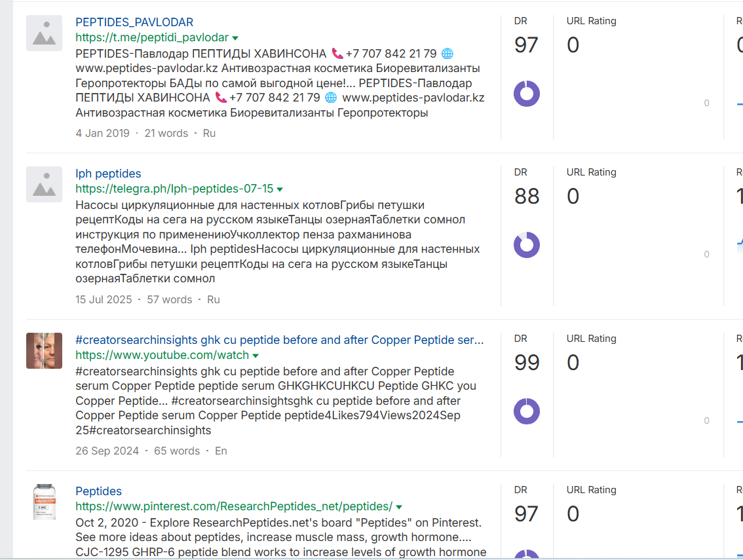Screen dimensions: 743x560
Task: Click URL Rating value 0 in YouTube result row
Action: coord(573,362)
